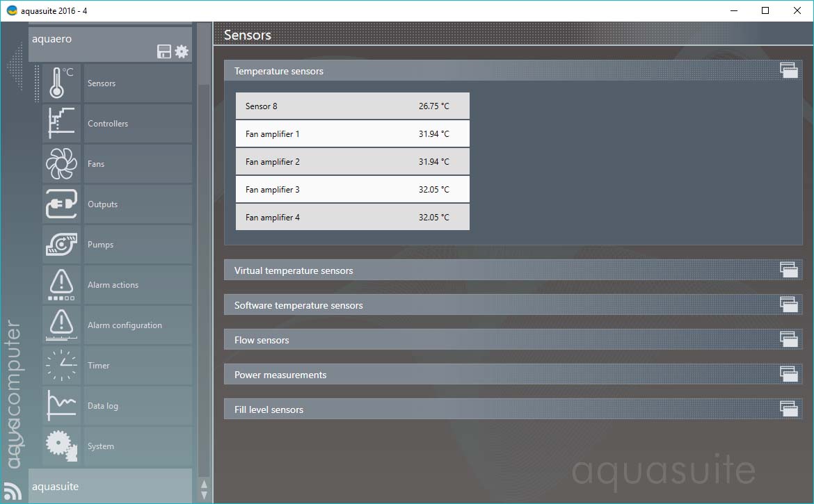Click Fill level sensors window icon
Screen dimensions: 814x504
788,409
